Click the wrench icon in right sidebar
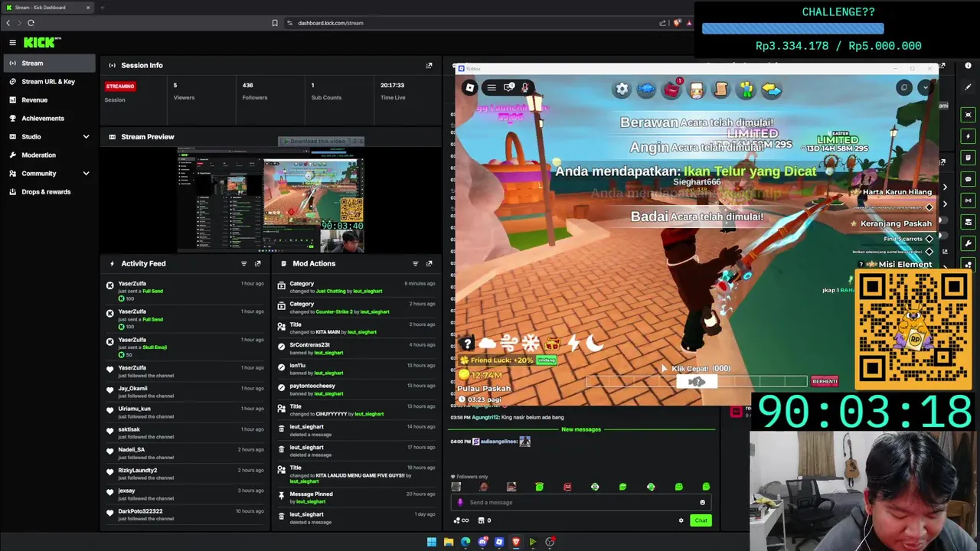This screenshot has height=551, width=980. click(x=969, y=243)
